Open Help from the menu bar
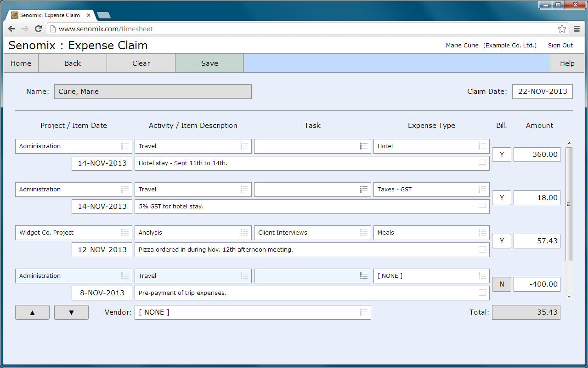The width and height of the screenshot is (588, 368). pos(567,63)
